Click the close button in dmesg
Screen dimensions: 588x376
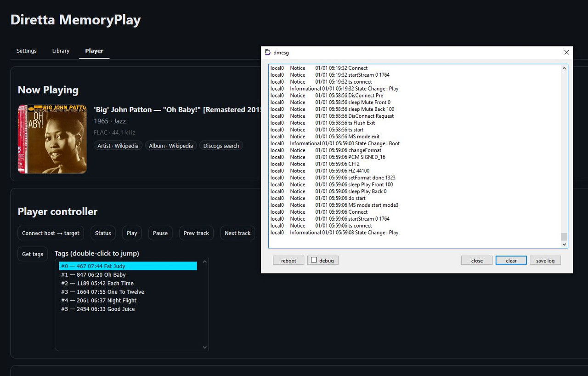477,261
